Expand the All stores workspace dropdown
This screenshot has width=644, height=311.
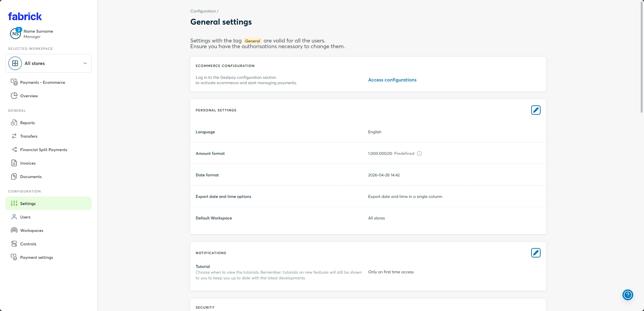point(49,63)
